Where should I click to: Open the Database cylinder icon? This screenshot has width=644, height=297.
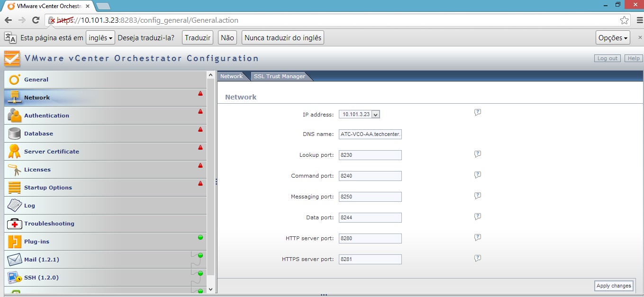[15, 134]
